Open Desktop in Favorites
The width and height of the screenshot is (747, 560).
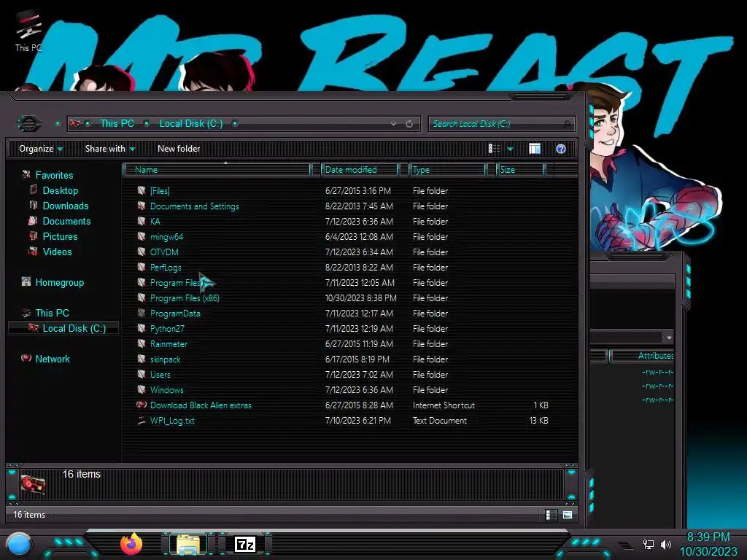point(61,190)
